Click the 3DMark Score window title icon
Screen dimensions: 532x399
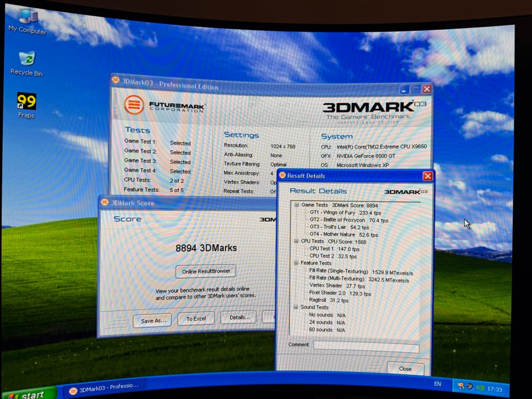105,202
